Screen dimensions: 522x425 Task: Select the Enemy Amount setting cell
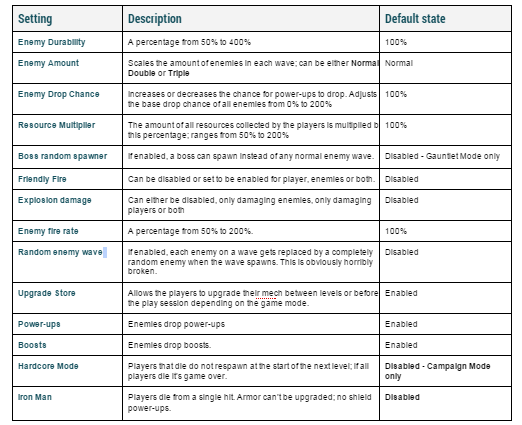68,68
